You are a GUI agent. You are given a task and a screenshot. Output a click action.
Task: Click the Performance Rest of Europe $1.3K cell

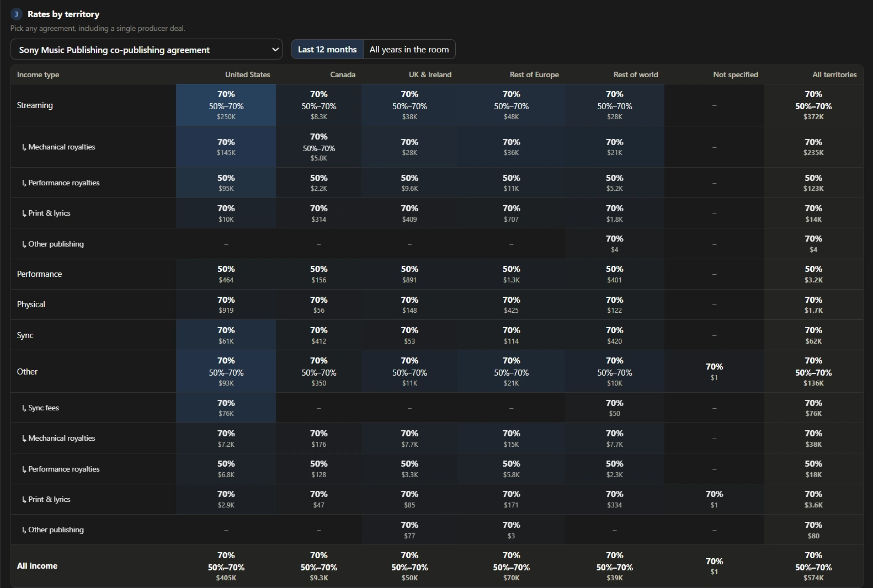[511, 274]
